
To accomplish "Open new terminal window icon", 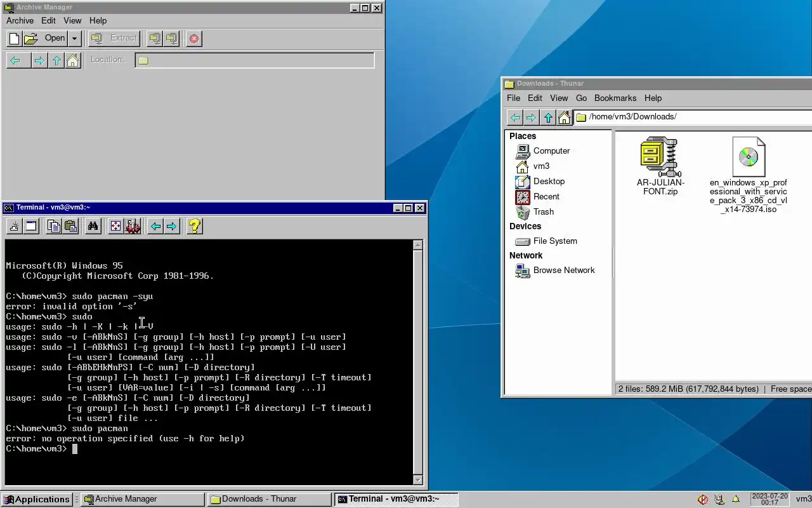I will (x=31, y=226).
